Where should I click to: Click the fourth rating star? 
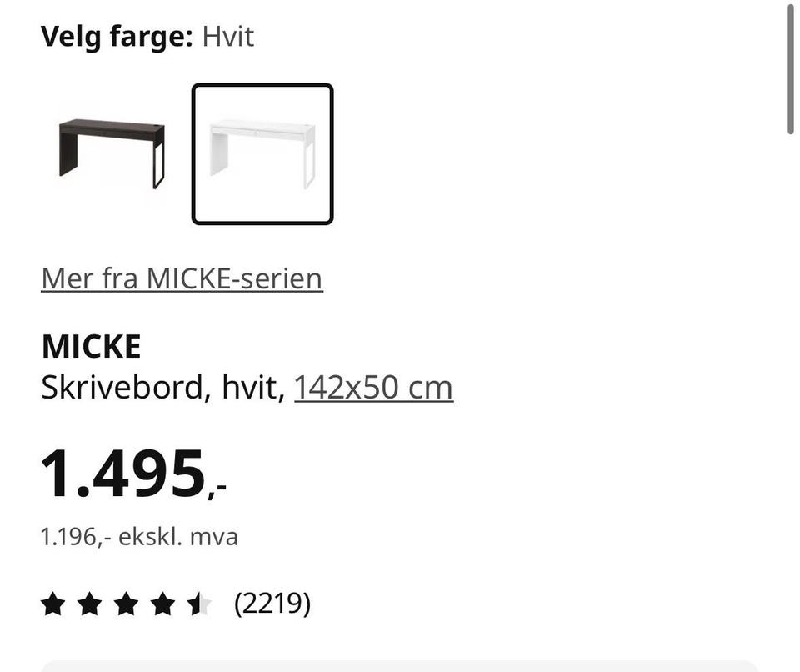click(162, 604)
